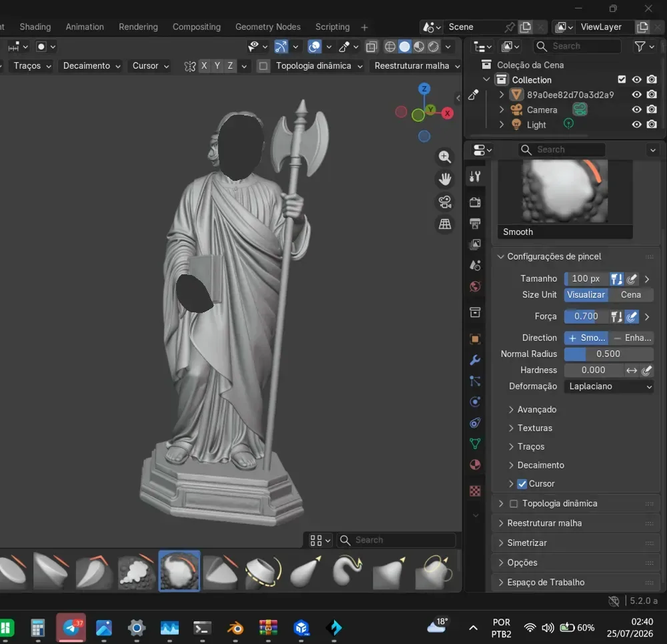Set Size Unit to Cena
The height and width of the screenshot is (644, 667).
point(630,295)
